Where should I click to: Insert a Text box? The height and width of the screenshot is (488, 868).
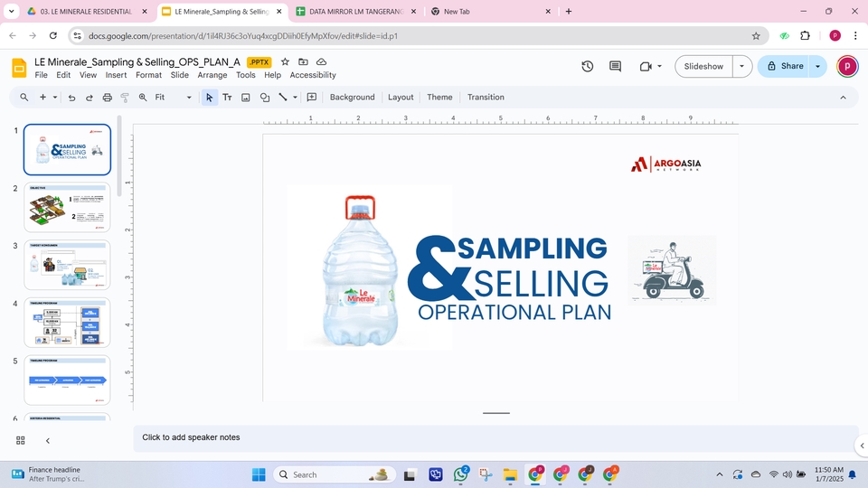pos(227,98)
